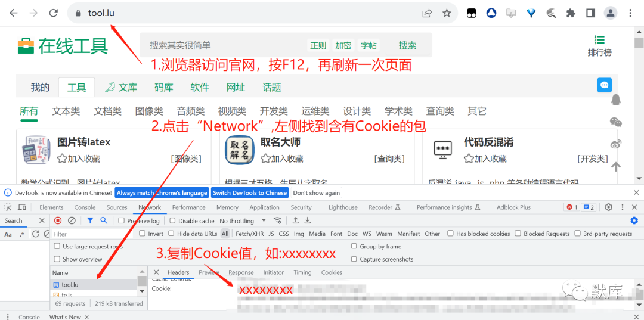The width and height of the screenshot is (644, 320).
Task: Switch to the Elements tab
Action: [x=51, y=207]
